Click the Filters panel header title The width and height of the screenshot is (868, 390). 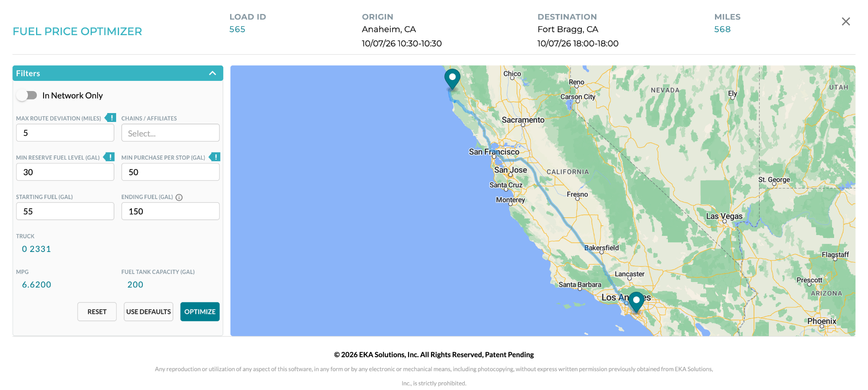[x=28, y=73]
